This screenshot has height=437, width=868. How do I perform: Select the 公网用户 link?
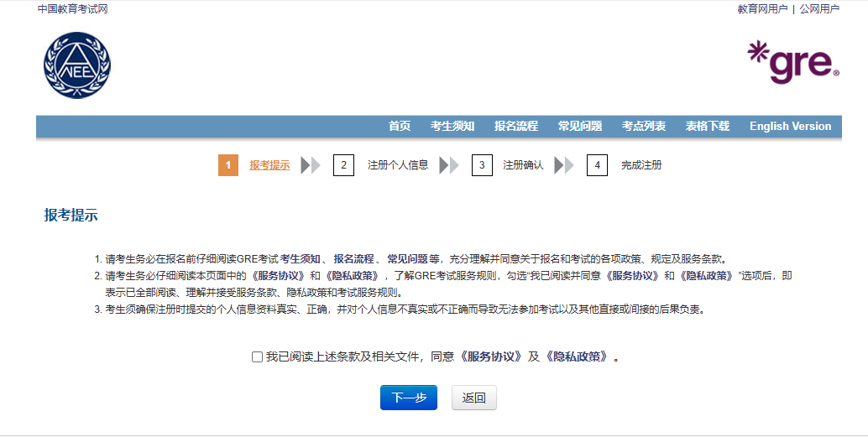819,9
